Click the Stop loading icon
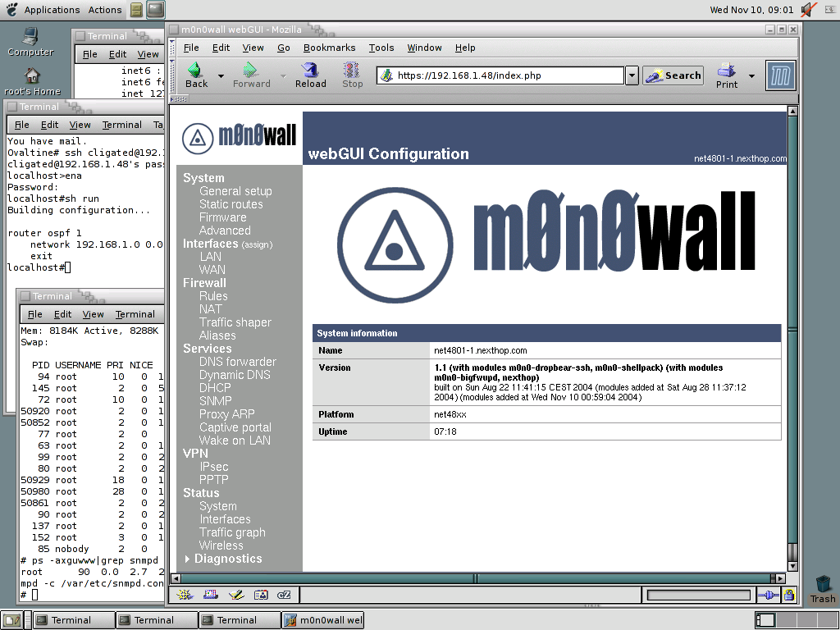Screen dimensions: 840x630 352,70
